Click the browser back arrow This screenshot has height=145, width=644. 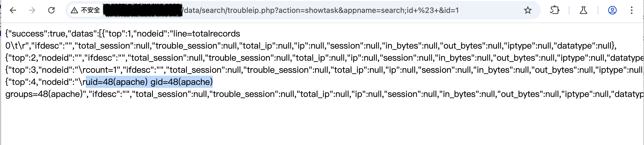13,10
